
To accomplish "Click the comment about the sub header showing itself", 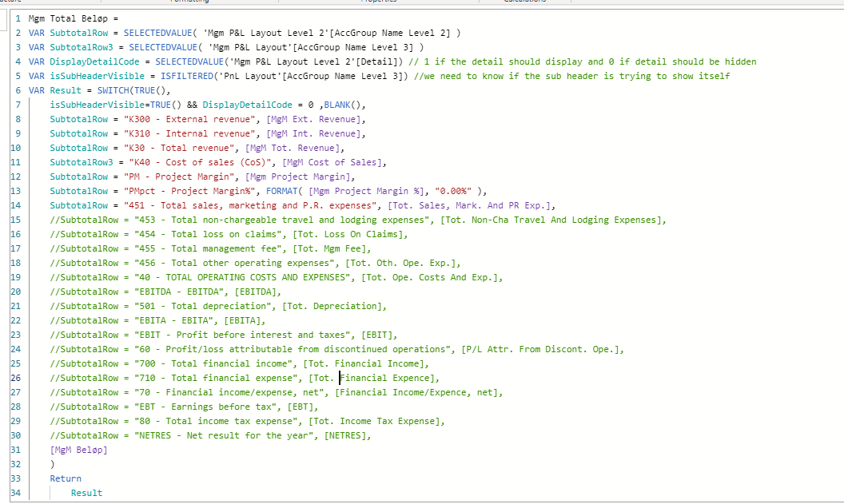I will pyautogui.click(x=571, y=76).
